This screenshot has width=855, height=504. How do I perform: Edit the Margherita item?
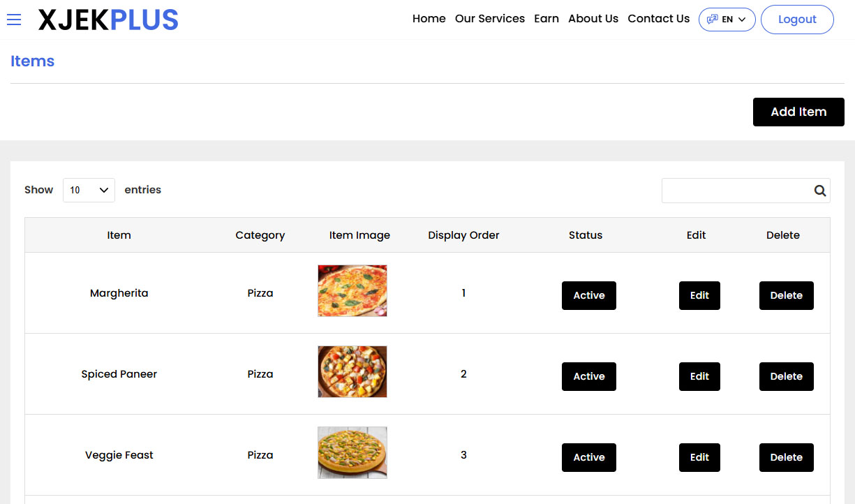(699, 295)
